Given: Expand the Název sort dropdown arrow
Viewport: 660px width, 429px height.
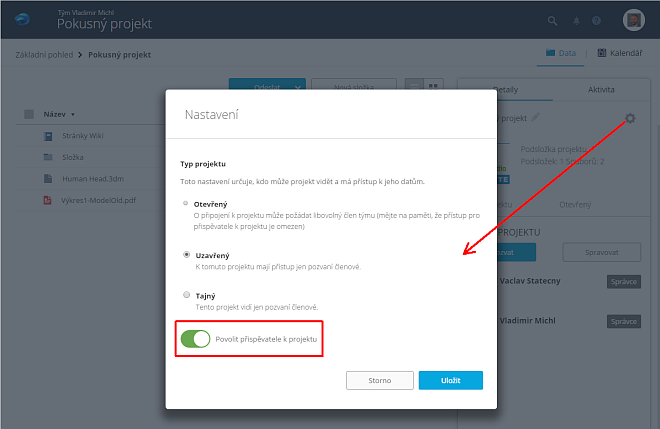Looking at the screenshot, I should click(x=73, y=115).
